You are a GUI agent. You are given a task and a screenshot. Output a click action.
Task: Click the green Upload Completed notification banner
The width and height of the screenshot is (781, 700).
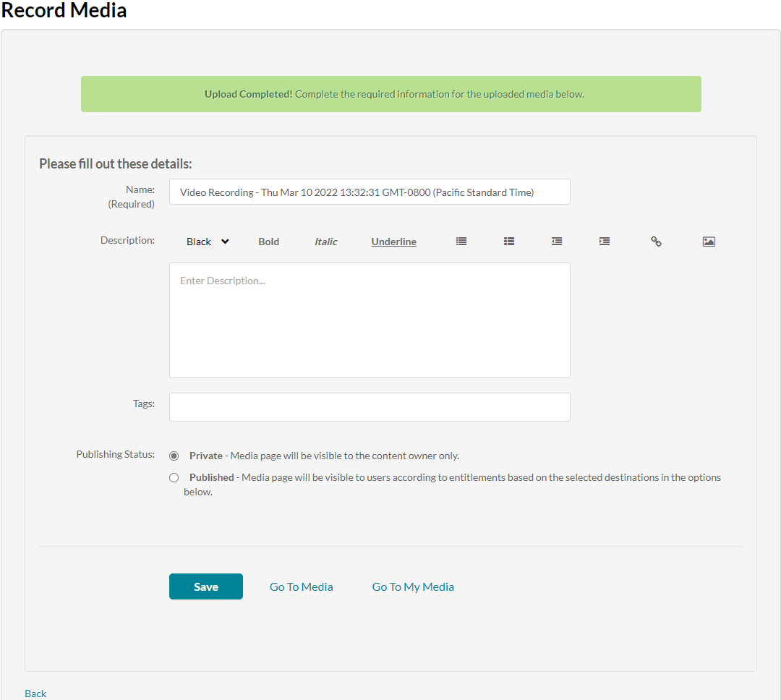[x=390, y=94]
